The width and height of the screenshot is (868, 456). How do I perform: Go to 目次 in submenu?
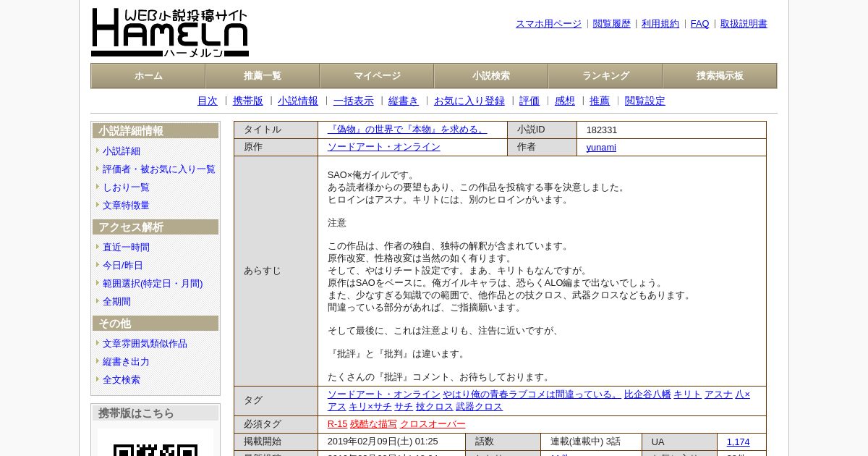point(208,101)
